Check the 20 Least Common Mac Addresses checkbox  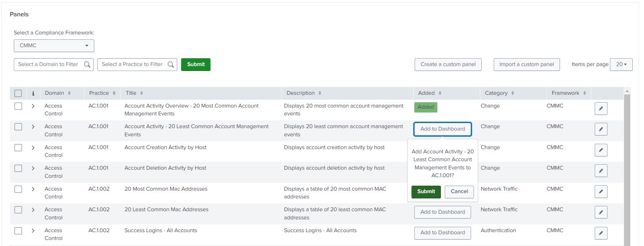18,210
